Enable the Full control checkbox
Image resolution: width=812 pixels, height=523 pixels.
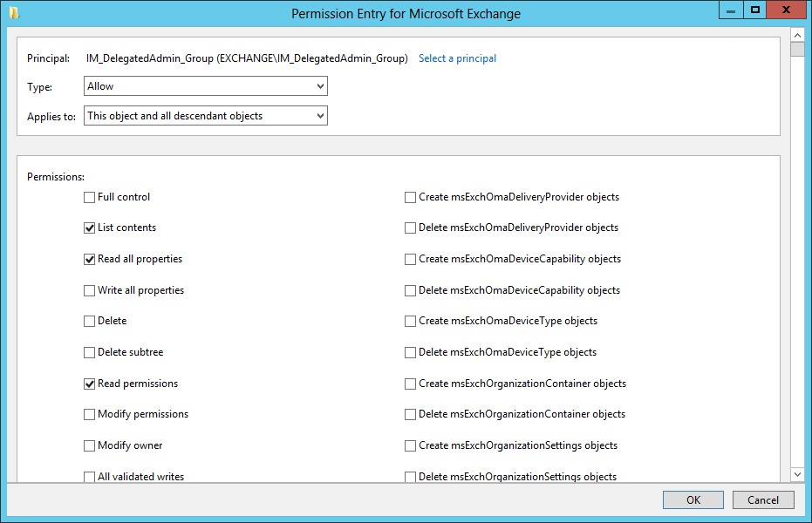[x=89, y=197]
